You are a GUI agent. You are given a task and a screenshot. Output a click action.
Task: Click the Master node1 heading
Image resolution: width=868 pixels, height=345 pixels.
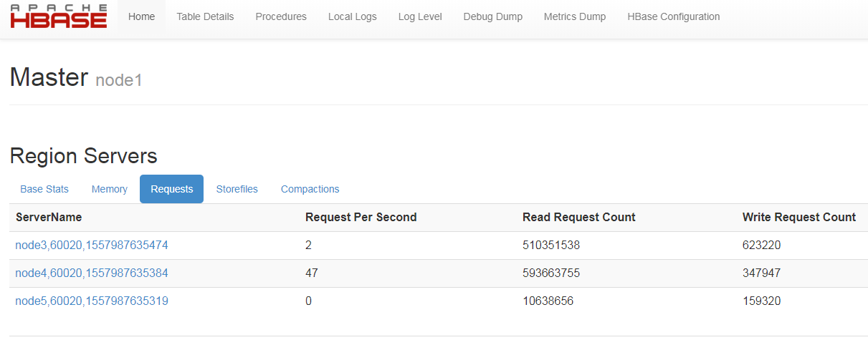76,77
